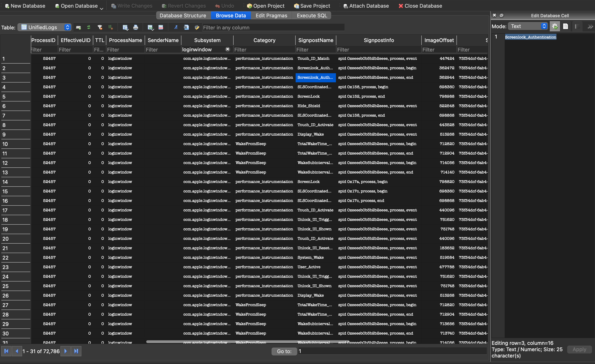Open the Edit Pragmas tab

(271, 16)
